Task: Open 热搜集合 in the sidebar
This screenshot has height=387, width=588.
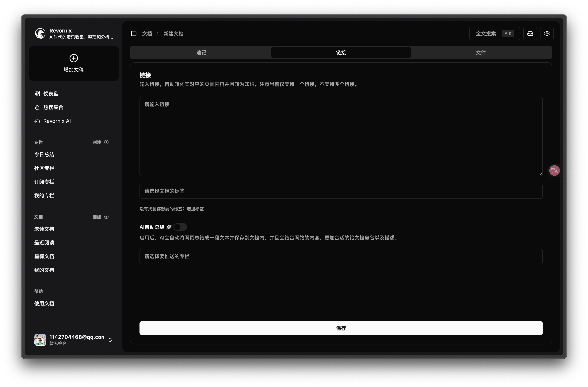Action: coord(74,107)
